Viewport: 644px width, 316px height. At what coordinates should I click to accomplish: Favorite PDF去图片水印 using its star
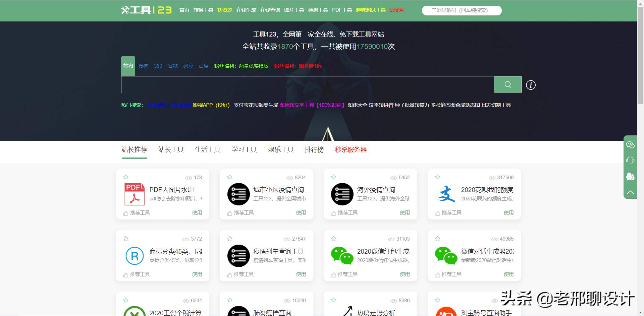tap(126, 177)
